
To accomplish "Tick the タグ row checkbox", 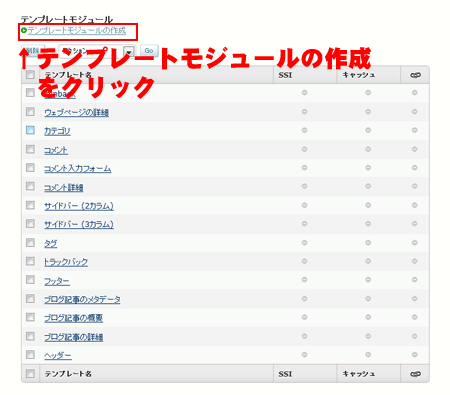I will pos(30,242).
